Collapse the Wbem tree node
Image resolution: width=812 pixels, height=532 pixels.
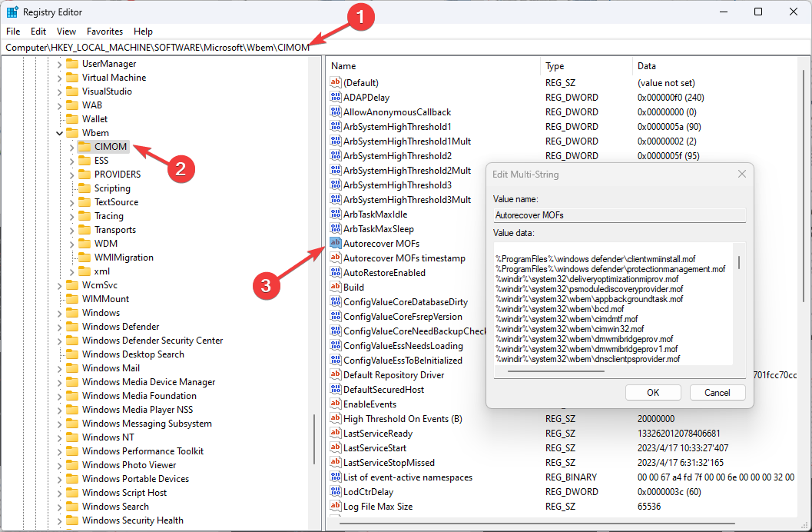[60, 133]
